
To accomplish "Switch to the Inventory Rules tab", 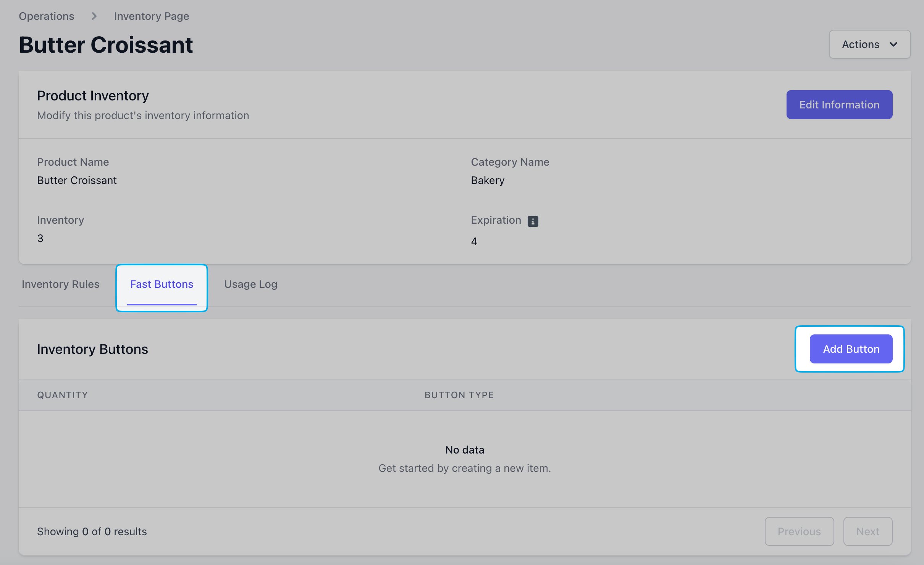I will pyautogui.click(x=60, y=284).
